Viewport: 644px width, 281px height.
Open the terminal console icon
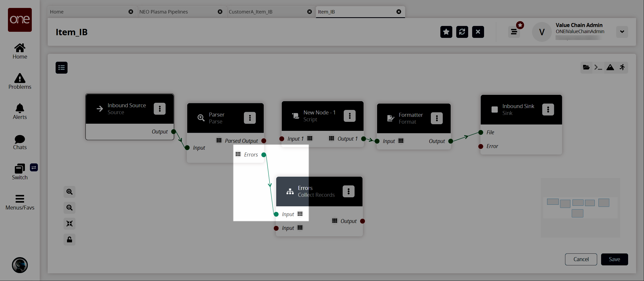(x=598, y=68)
